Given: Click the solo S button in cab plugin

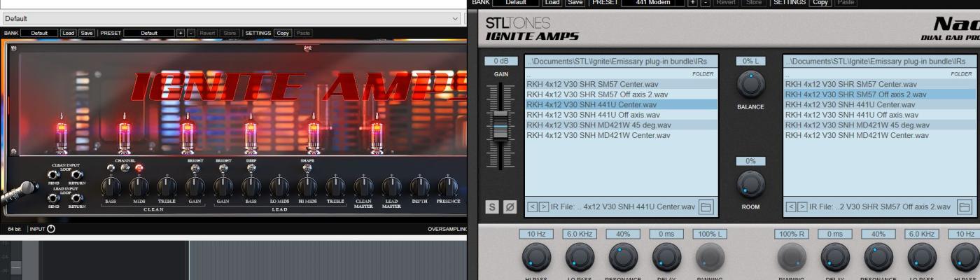Looking at the screenshot, I should pos(493,206).
